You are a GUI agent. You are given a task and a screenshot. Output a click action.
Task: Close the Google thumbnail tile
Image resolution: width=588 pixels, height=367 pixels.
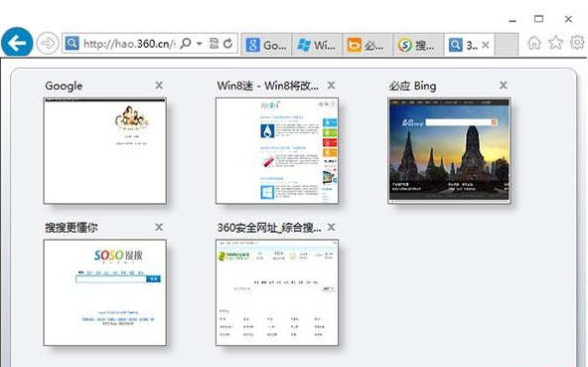click(x=159, y=86)
